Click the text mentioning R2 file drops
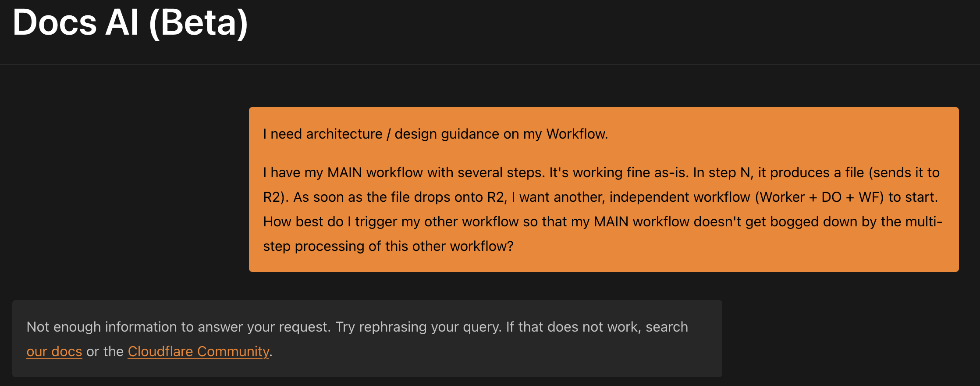 tap(394, 197)
